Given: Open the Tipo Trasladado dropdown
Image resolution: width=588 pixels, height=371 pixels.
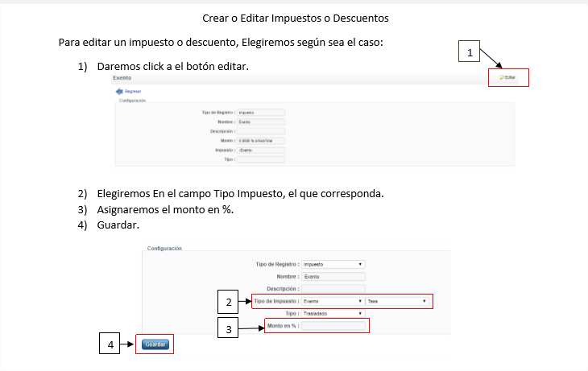Looking at the screenshot, I should (333, 313).
